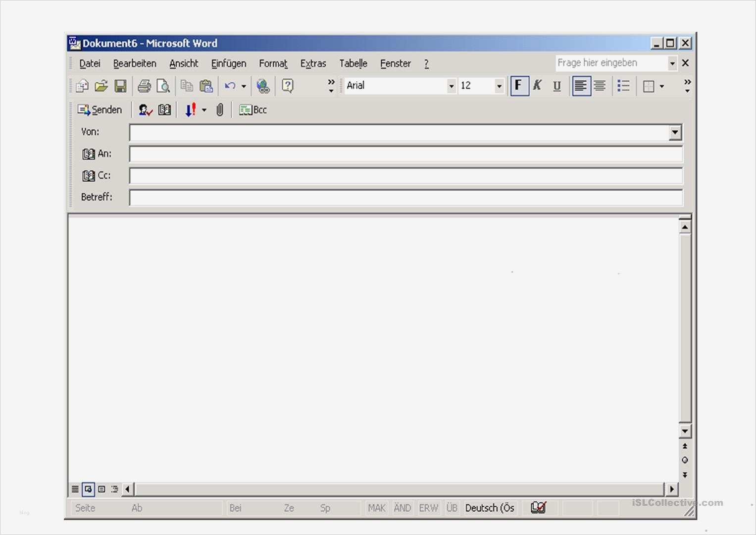Open the Extras menu
Image resolution: width=756 pixels, height=535 pixels.
click(313, 63)
